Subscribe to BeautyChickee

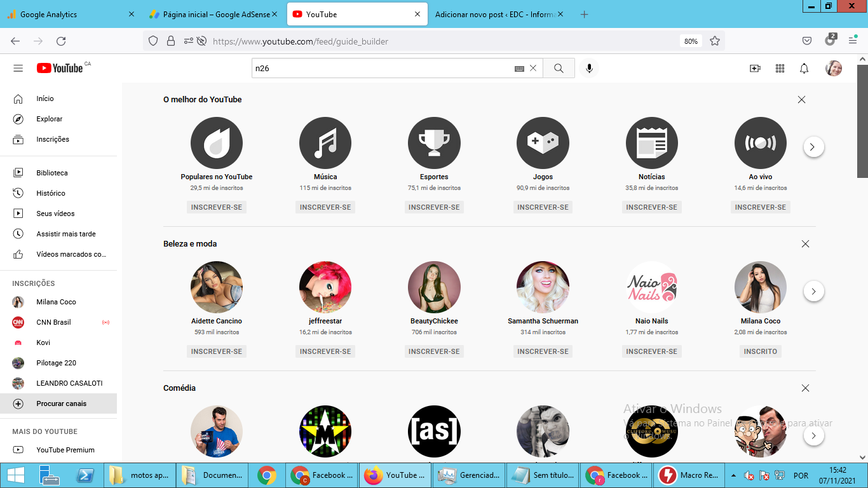point(434,351)
